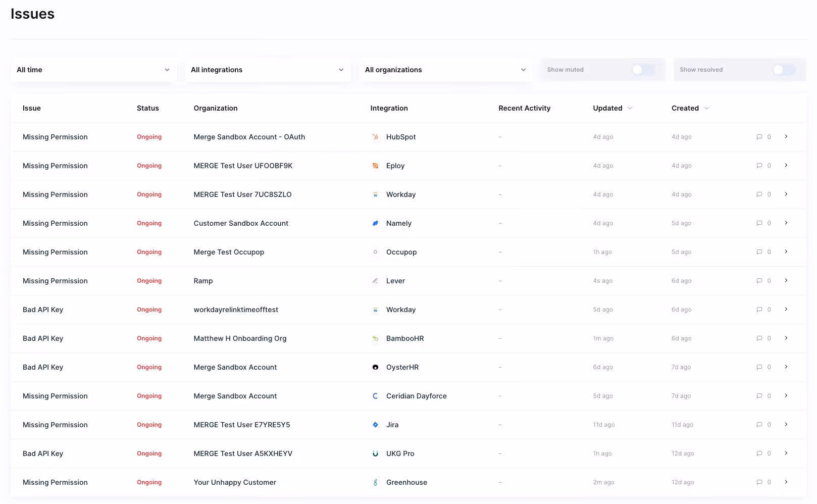Image resolution: width=817 pixels, height=504 pixels.
Task: Click the 2m ago updated value for Greenhouse
Action: pos(603,482)
